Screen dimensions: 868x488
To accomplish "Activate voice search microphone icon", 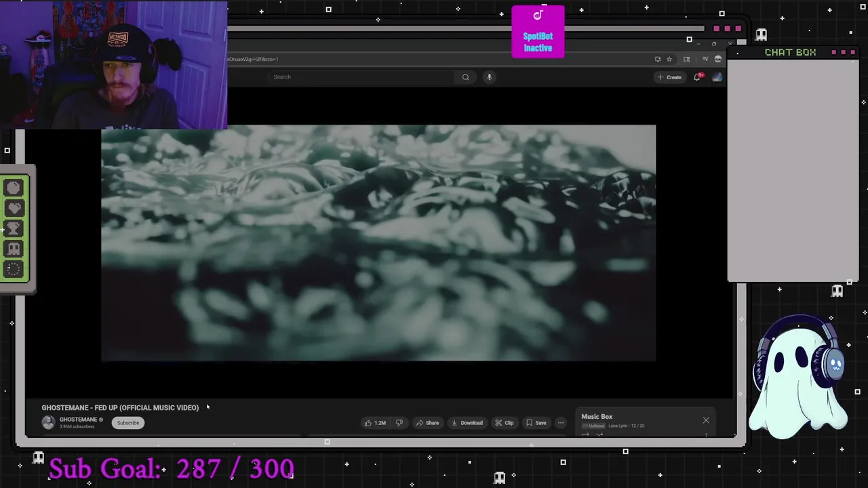I will tap(489, 77).
